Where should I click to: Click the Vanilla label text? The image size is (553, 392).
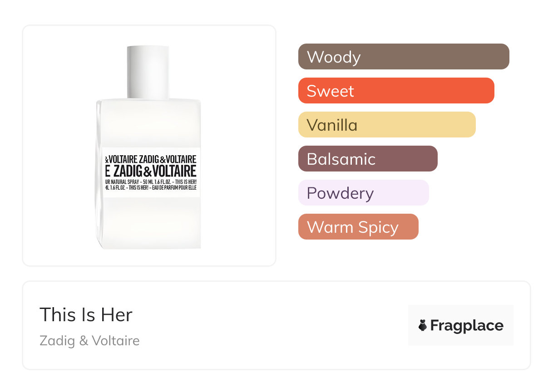[x=332, y=125]
